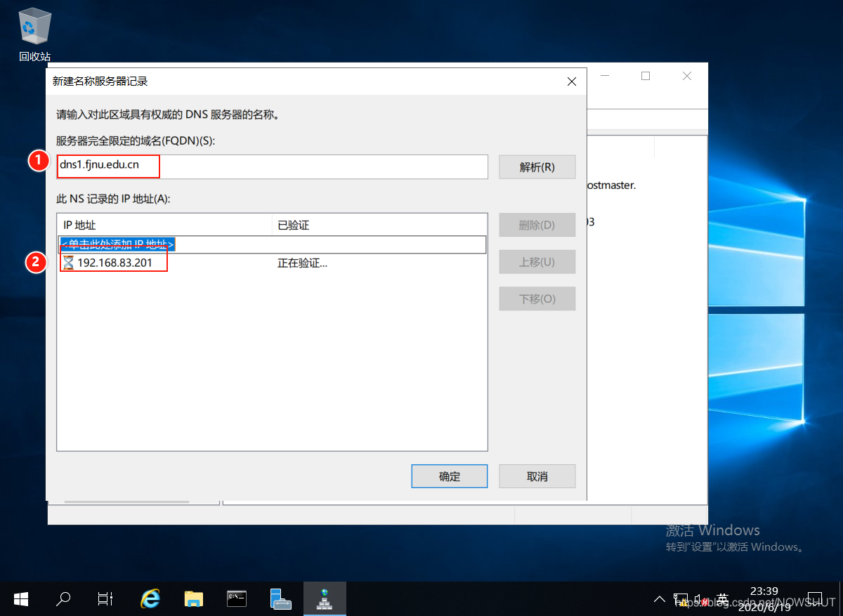Open the clock and date in taskbar
This screenshot has width=843, height=616.
[764, 599]
